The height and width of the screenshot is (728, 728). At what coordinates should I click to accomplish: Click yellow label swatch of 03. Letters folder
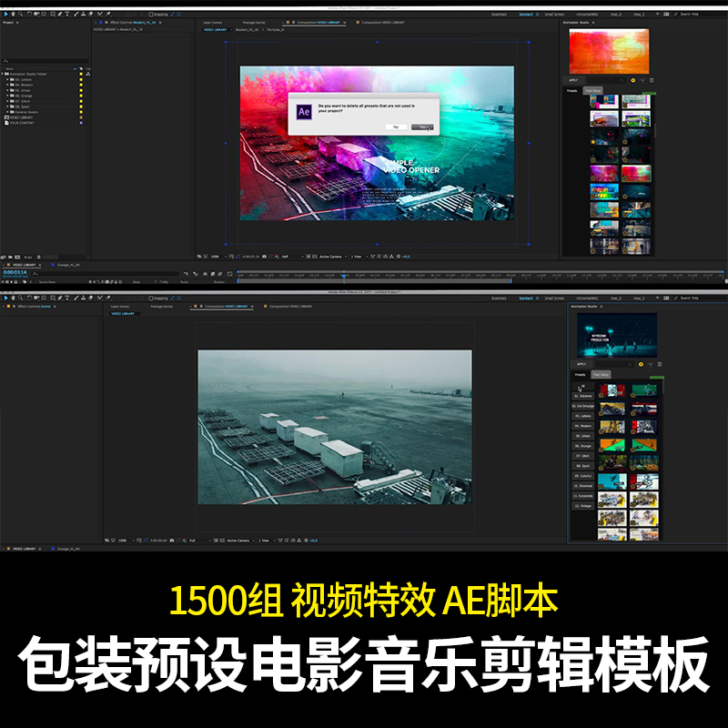click(81, 79)
